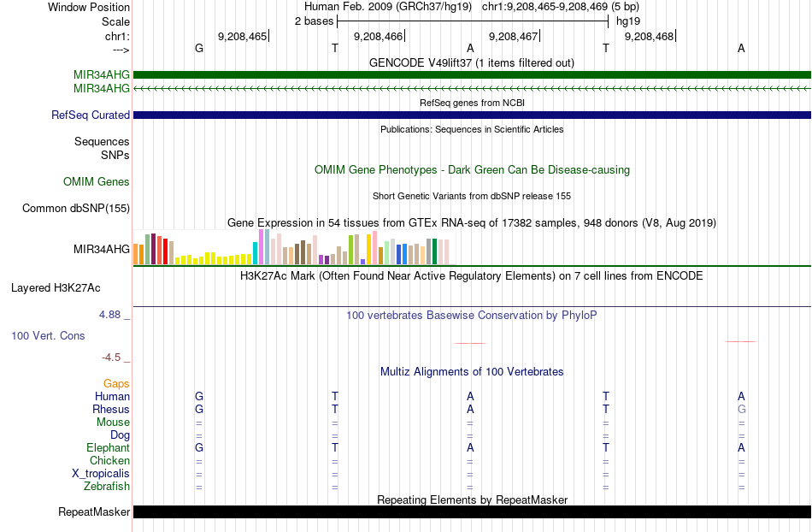Click the 100 Vert. Cons track label
This screenshot has width=812, height=532.
point(48,335)
